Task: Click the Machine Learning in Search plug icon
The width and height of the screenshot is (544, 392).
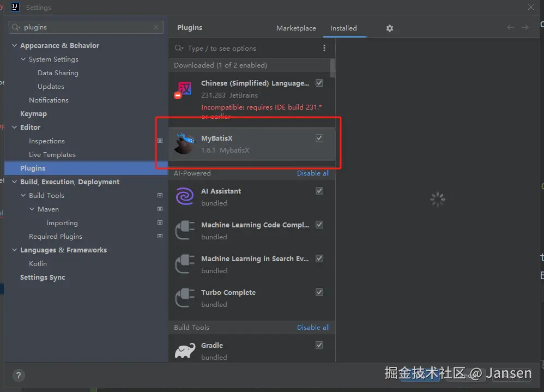Action: pos(185,264)
